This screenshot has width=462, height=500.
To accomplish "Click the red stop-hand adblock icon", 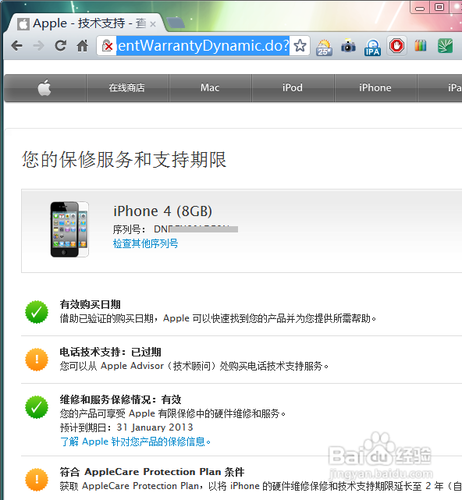I will point(396,46).
